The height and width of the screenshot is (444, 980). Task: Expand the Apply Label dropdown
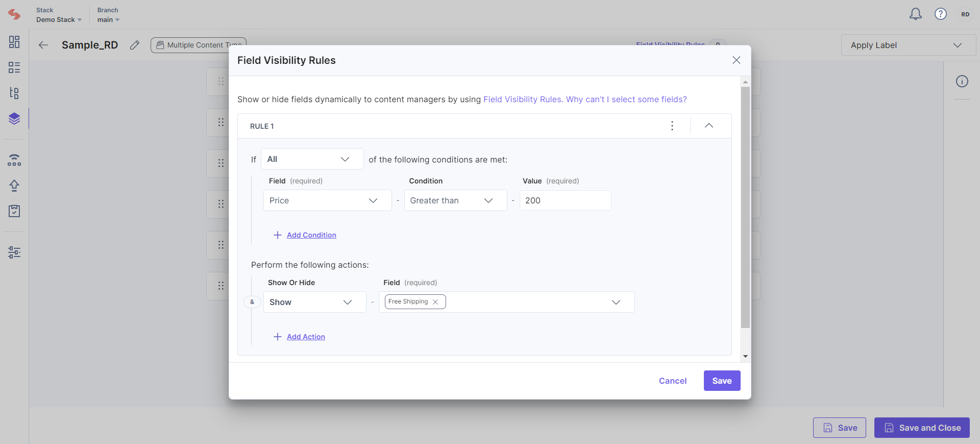tap(908, 45)
